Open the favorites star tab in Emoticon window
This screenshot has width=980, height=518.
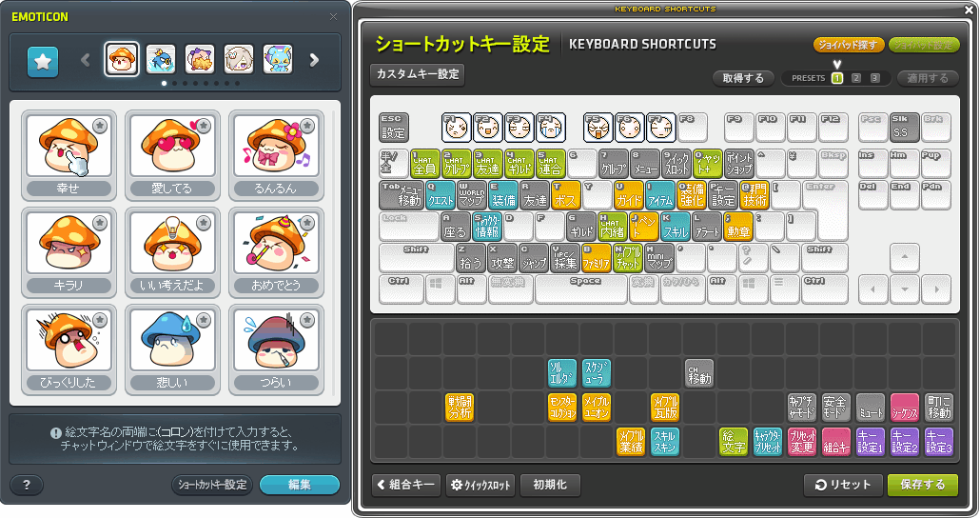pos(43,61)
